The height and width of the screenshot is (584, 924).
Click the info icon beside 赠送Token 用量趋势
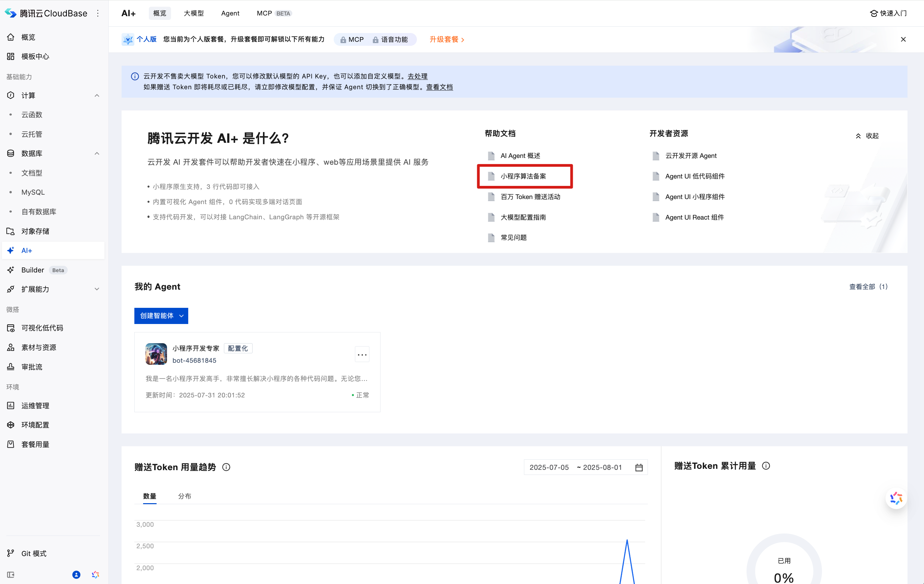coord(226,467)
